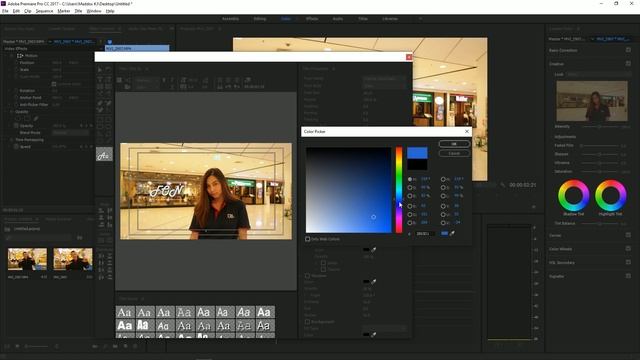Image resolution: width=640 pixels, height=360 pixels.
Task: Click OK in the Color Picker dialog
Action: pyautogui.click(x=454, y=144)
